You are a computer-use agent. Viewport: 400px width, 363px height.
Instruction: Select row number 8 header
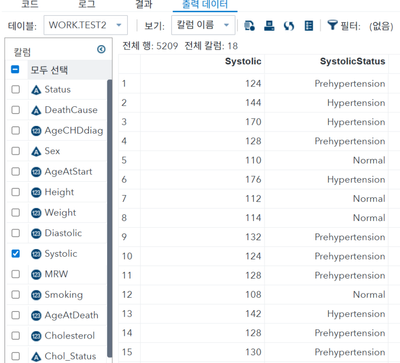tap(124, 218)
